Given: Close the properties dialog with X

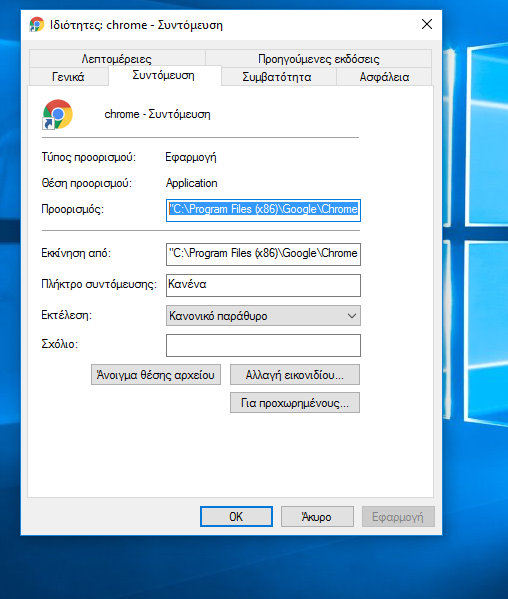Looking at the screenshot, I should [x=427, y=24].
